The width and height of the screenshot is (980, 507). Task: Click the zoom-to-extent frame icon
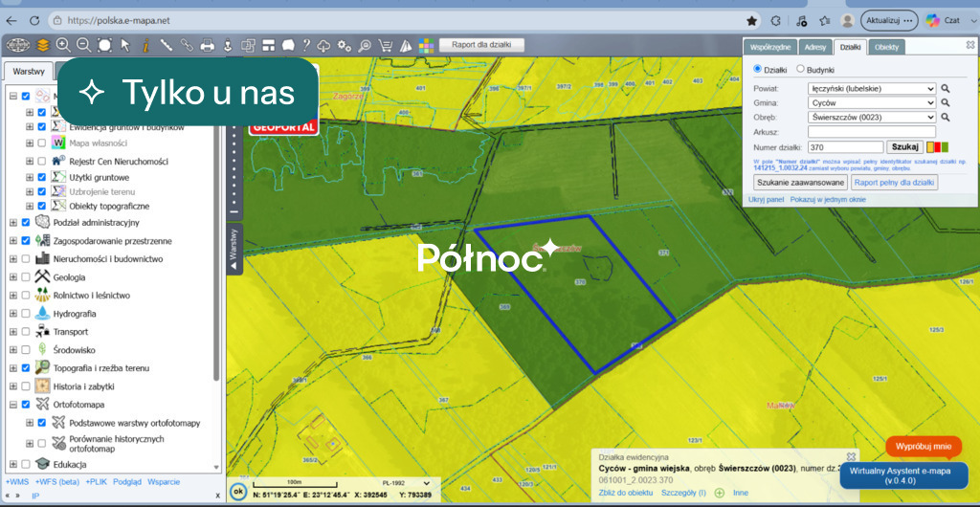(x=104, y=45)
